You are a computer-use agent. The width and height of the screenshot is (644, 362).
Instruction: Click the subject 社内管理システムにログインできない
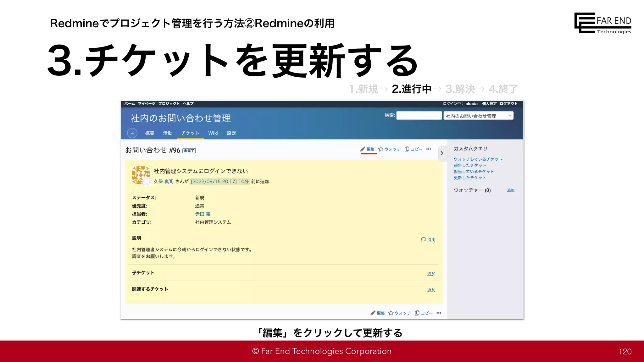(201, 171)
